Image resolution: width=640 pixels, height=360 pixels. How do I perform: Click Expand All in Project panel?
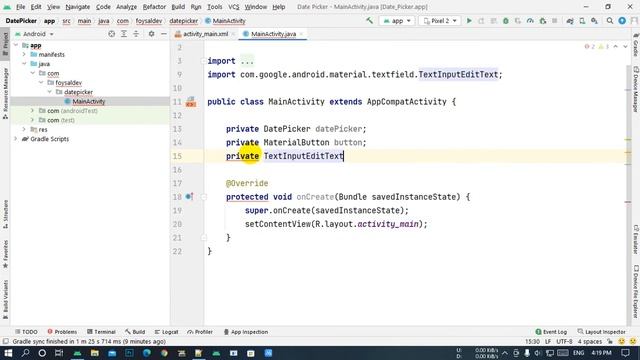124,34
